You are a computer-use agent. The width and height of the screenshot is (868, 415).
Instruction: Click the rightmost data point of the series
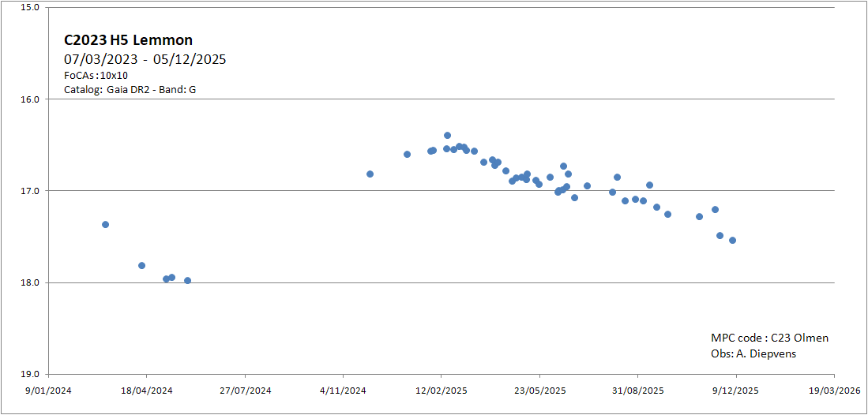pyautogui.click(x=732, y=241)
